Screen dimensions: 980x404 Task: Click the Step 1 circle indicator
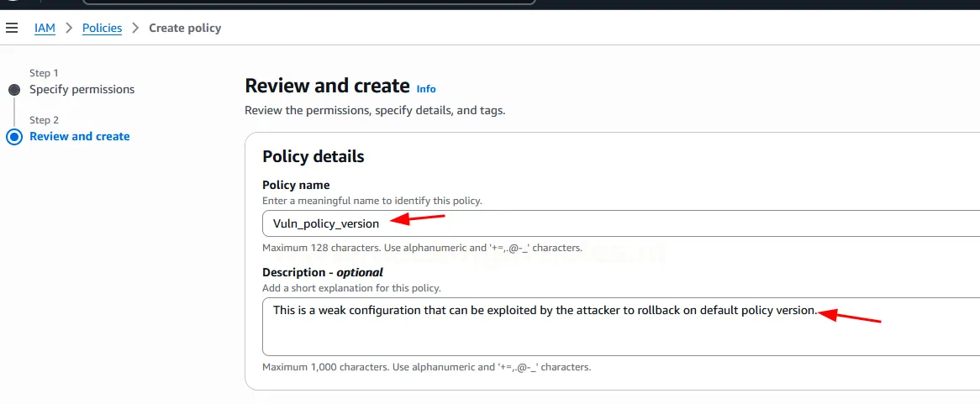click(x=14, y=89)
